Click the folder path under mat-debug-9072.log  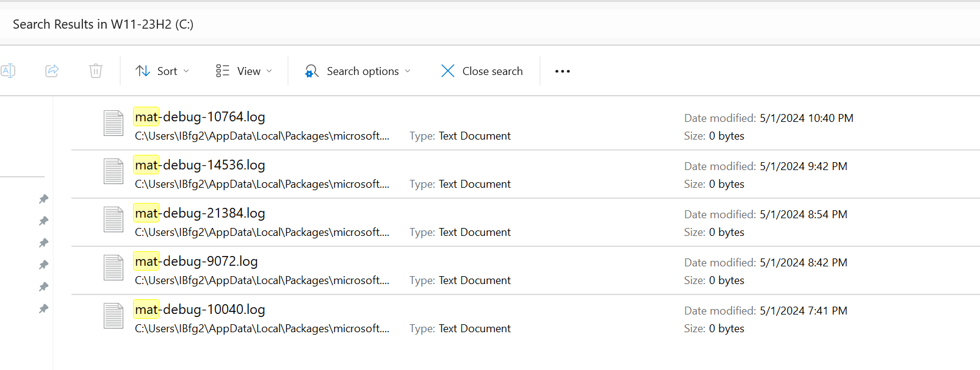click(x=262, y=280)
